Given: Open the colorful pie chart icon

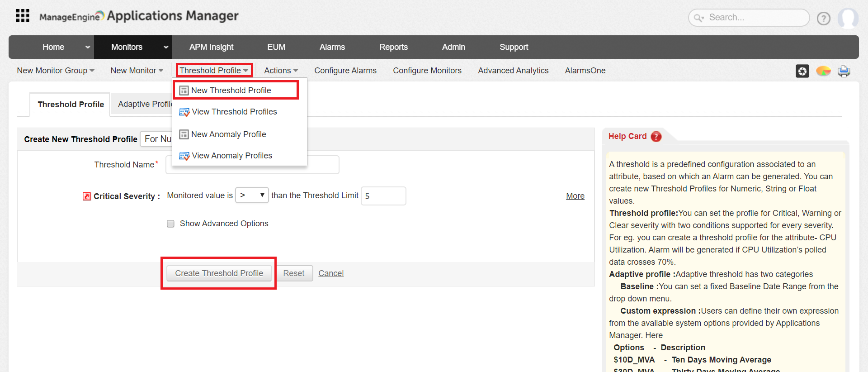Looking at the screenshot, I should tap(823, 71).
